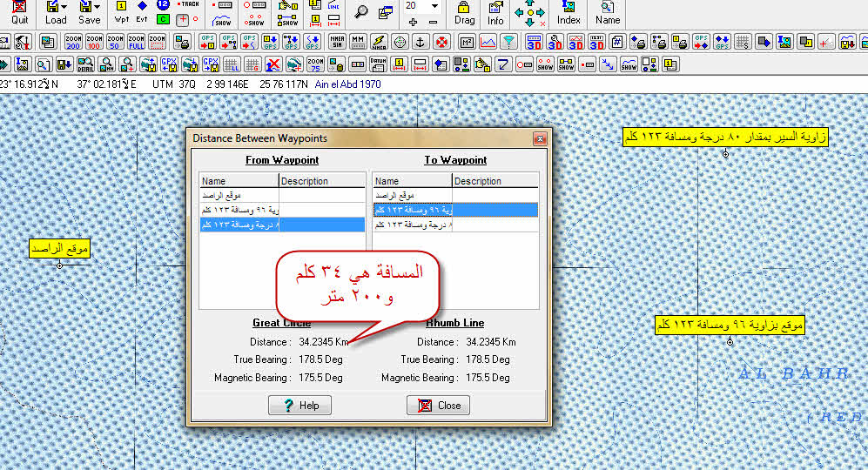Click Name column header in To Waypoint
Viewport: 868px width, 470px height.
point(412,181)
